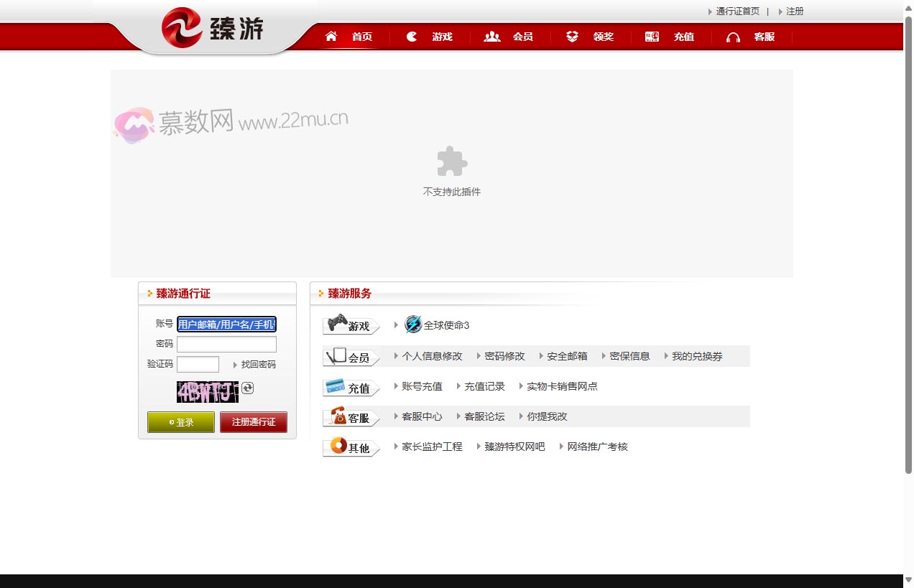Click the home icon next to 首页
The height and width of the screenshot is (588, 914).
pos(331,36)
